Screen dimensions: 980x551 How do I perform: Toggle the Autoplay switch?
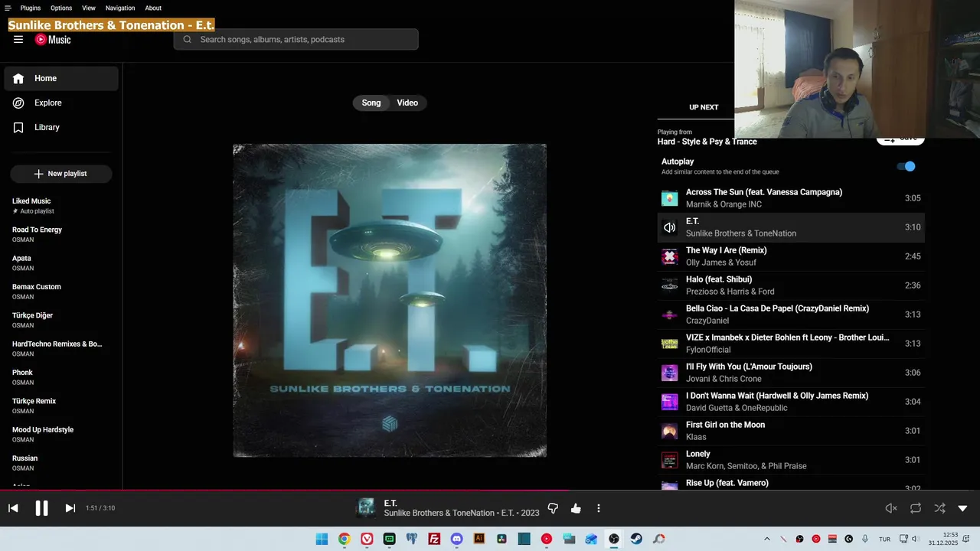(906, 166)
